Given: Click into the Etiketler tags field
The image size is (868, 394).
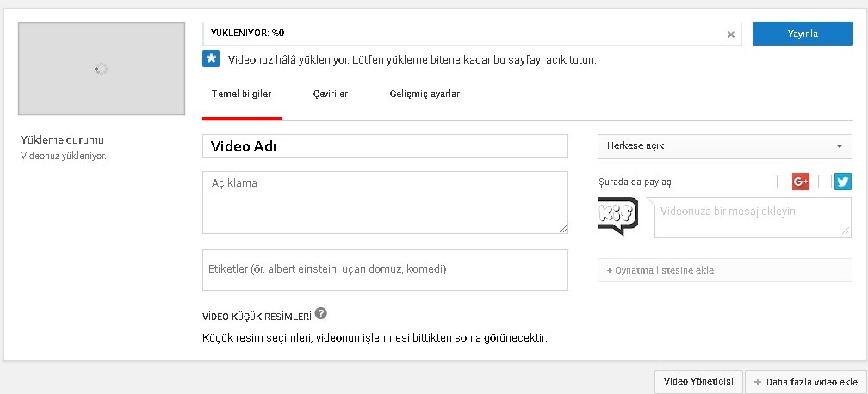Looking at the screenshot, I should (x=385, y=270).
